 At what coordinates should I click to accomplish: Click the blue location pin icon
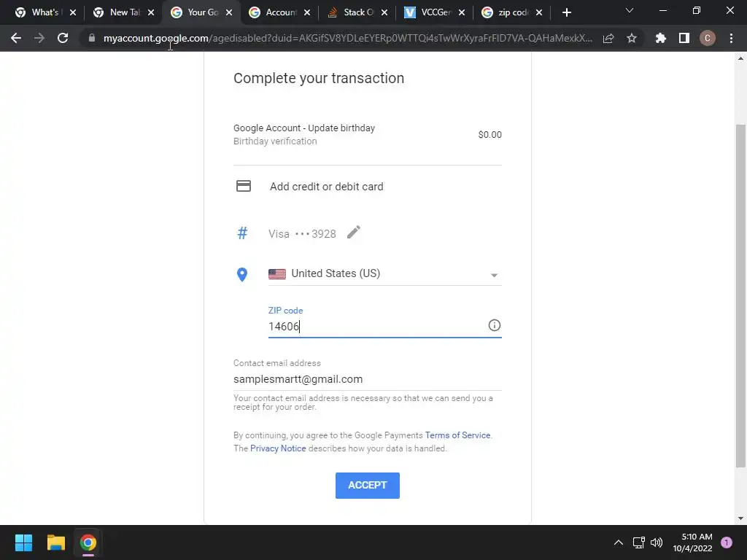[x=242, y=274]
